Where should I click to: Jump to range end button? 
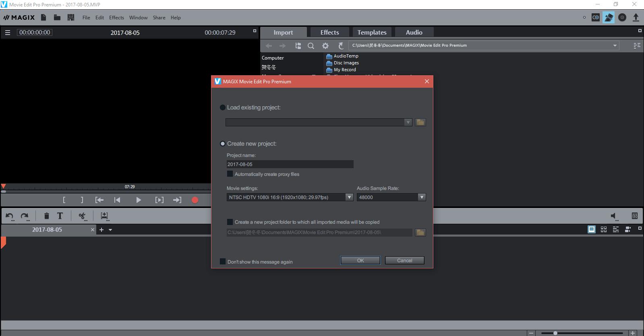(x=177, y=200)
